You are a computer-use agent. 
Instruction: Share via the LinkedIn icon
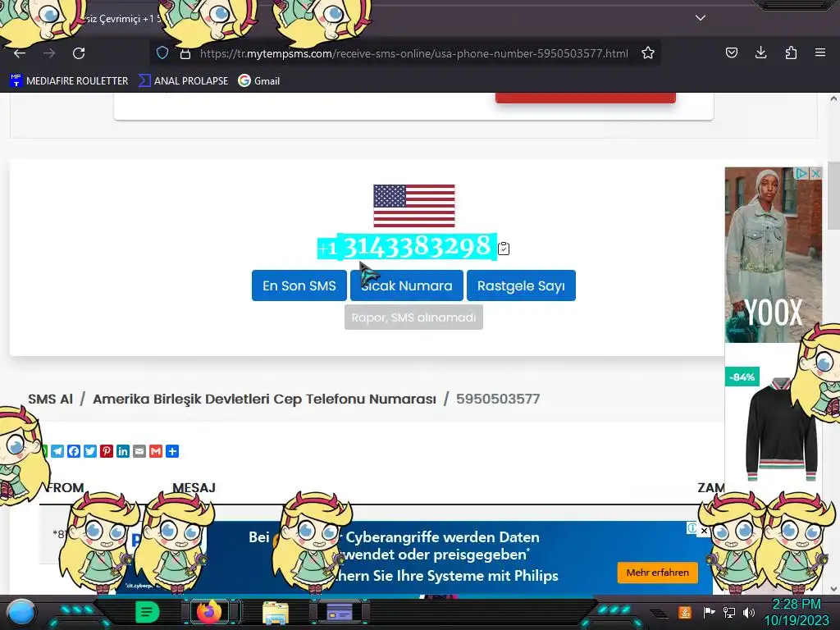123,451
